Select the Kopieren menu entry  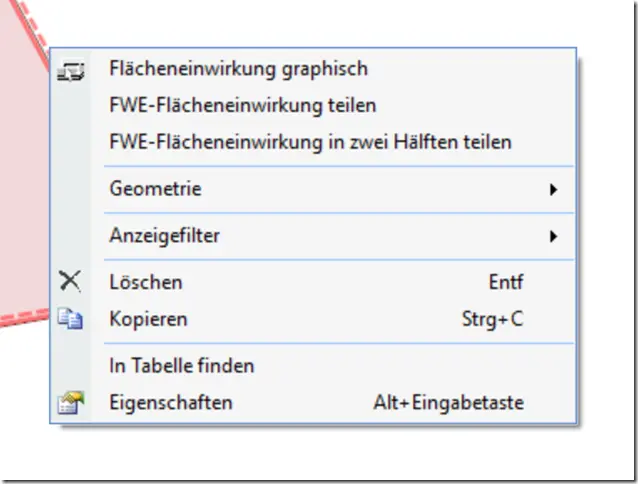(x=312, y=319)
